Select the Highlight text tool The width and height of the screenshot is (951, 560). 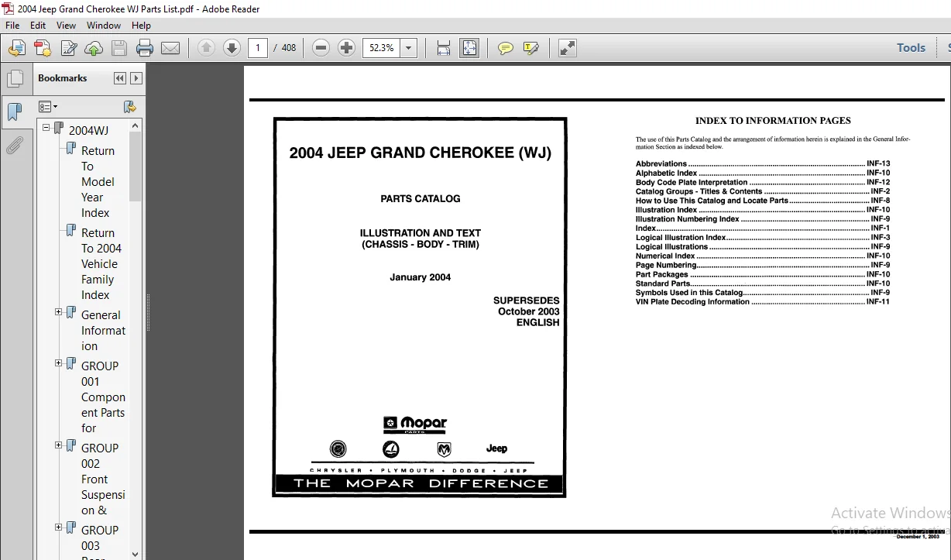[x=531, y=48]
